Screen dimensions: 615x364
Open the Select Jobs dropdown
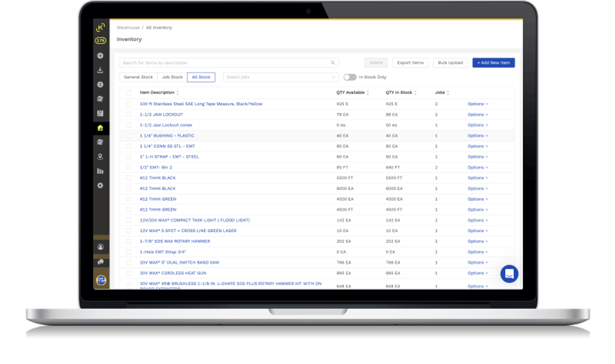281,77
